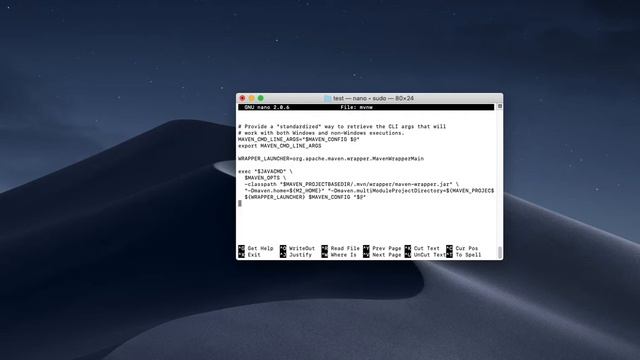The height and width of the screenshot is (360, 640).
Task: Click the 'GNU nano 2.0.6' header text
Action: 267,107
